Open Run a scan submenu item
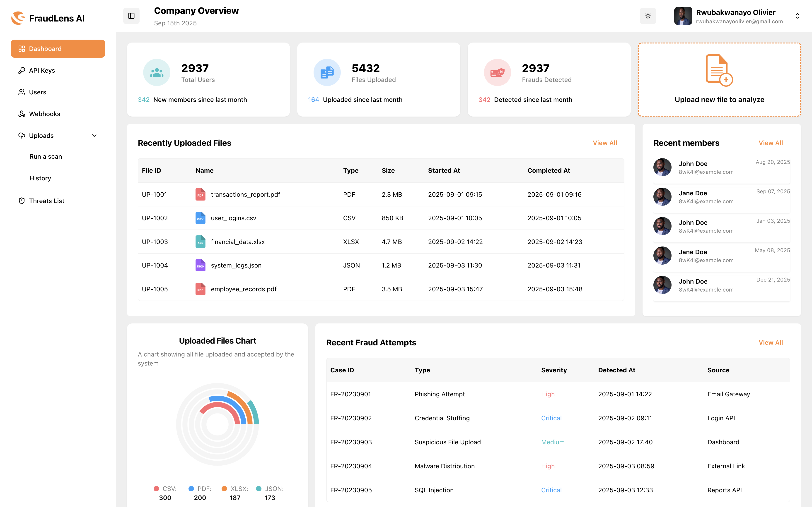812x507 pixels. point(46,157)
